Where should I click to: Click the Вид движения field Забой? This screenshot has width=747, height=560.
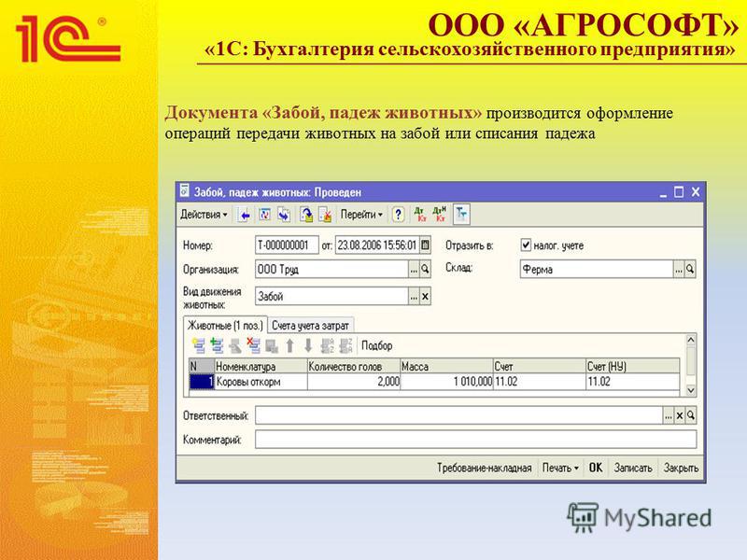tap(332, 296)
